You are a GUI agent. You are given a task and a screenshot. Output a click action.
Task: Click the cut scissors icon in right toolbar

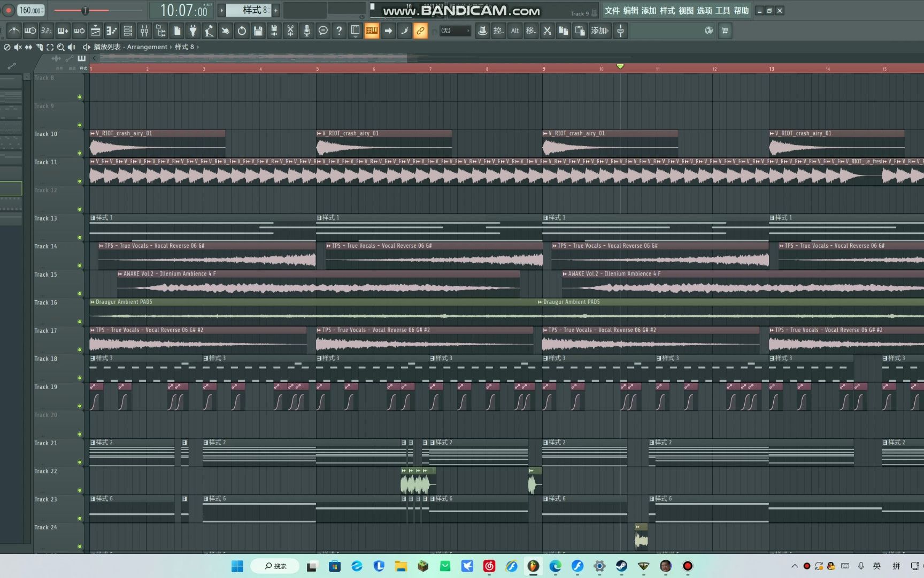tap(547, 31)
